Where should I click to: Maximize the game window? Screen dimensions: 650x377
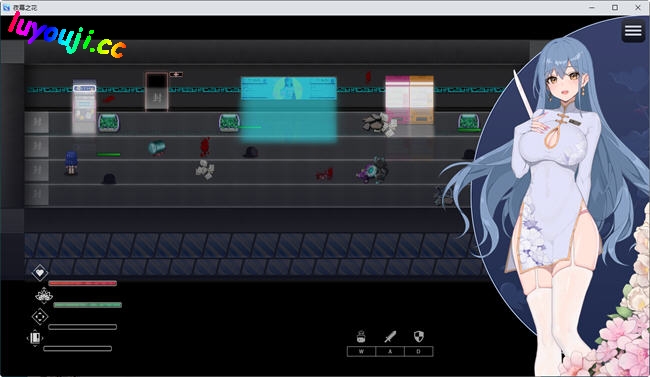[x=615, y=7]
